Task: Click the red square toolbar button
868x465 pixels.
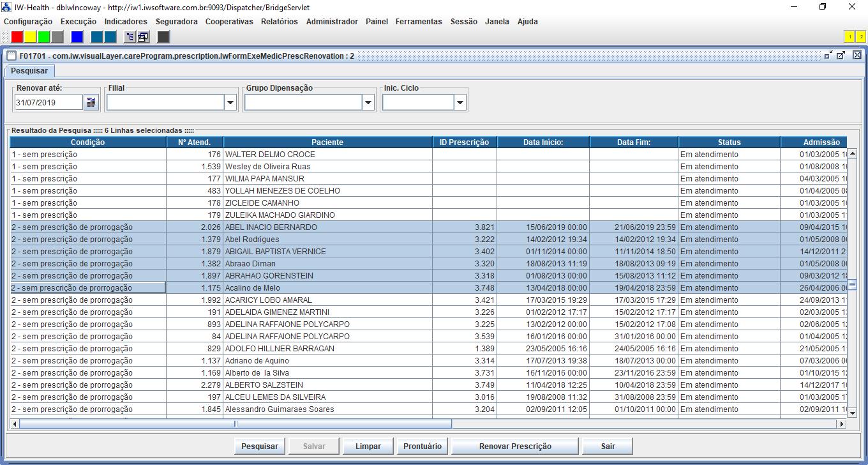Action: click(x=17, y=37)
